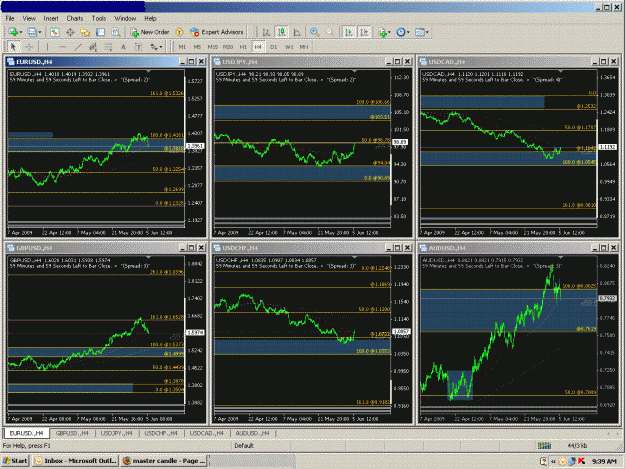Launch MetaEditor via the yellow diamond icon
Viewport: 625px width, 469px height.
click(x=179, y=32)
